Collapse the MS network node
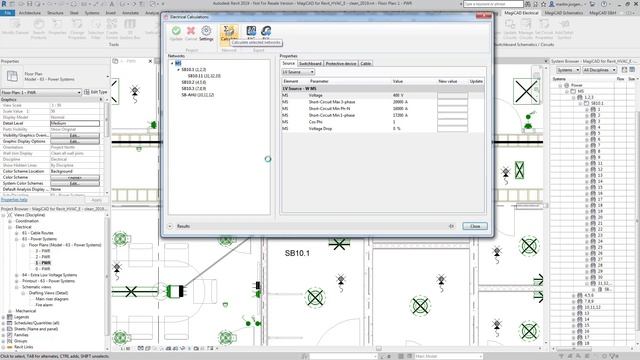The image size is (640, 360). (x=172, y=63)
